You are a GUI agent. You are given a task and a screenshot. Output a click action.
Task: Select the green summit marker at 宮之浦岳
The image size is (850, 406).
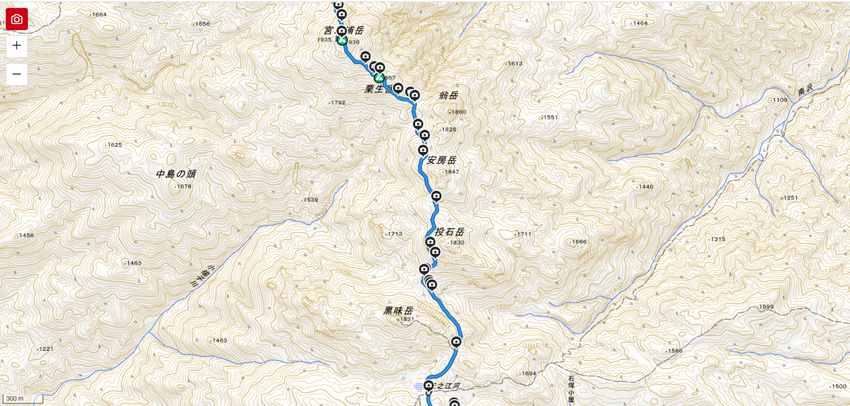(342, 40)
